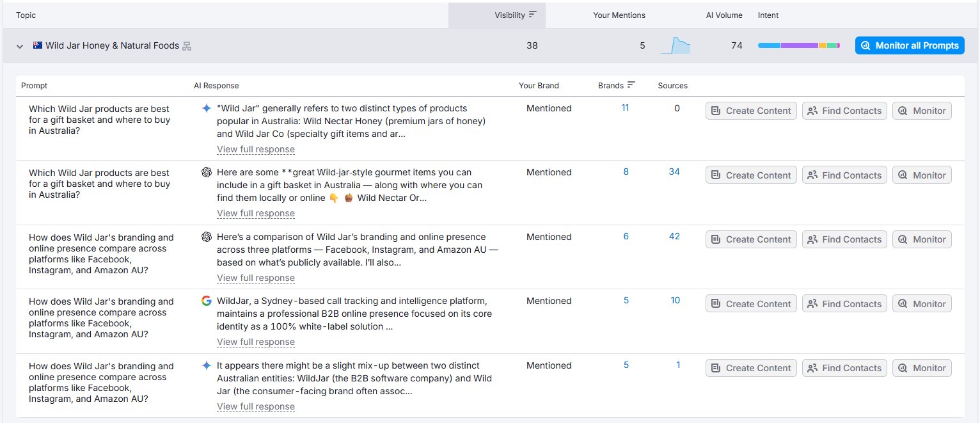
Task: Click Create Content in the last row with 1 source
Action: coord(752,368)
